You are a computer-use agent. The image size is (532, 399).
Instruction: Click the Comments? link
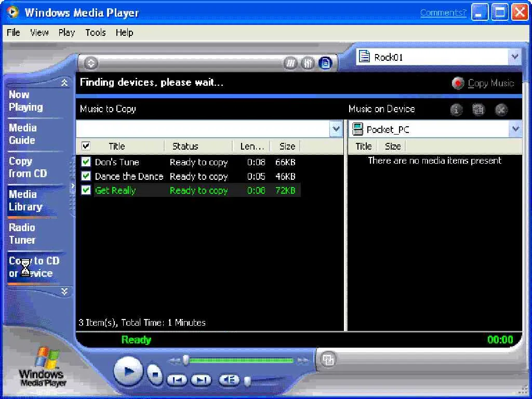point(443,12)
